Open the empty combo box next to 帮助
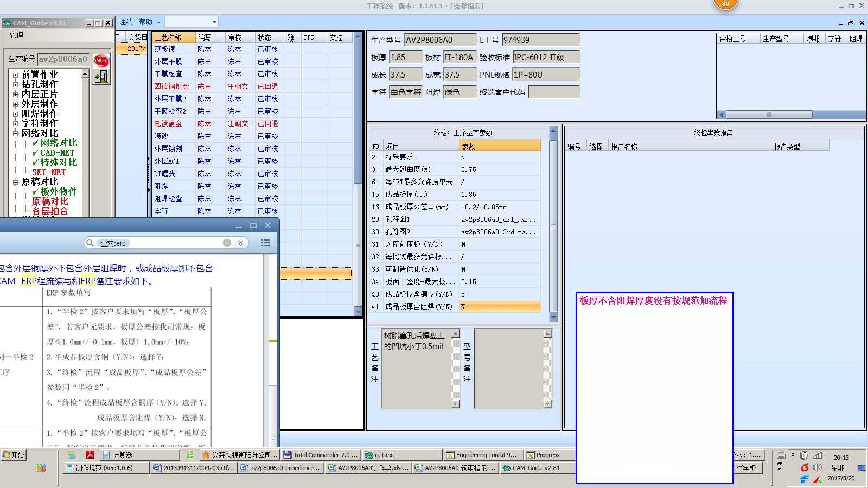868x488 pixels. [x=192, y=22]
